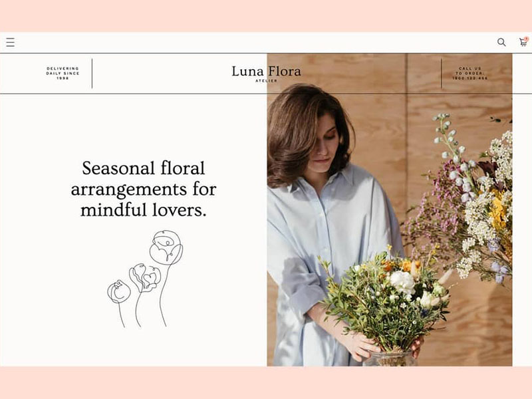
Task: Open the hamburger navigation menu
Action: pos(10,42)
